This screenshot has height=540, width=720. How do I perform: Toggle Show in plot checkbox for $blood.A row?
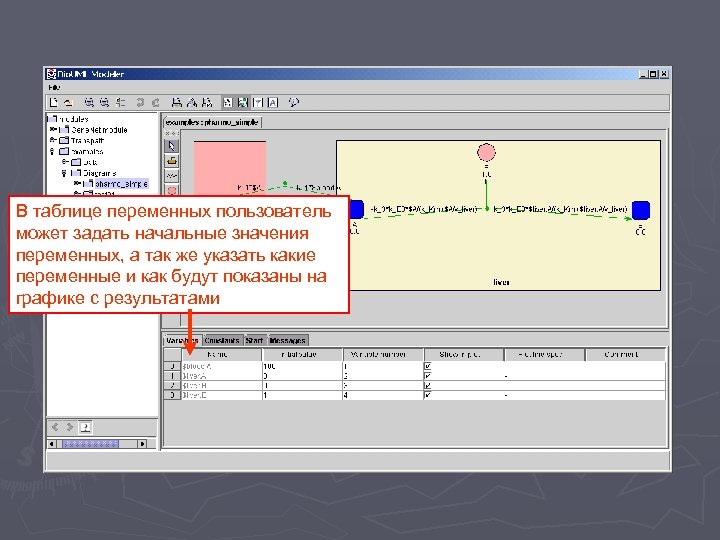click(428, 366)
